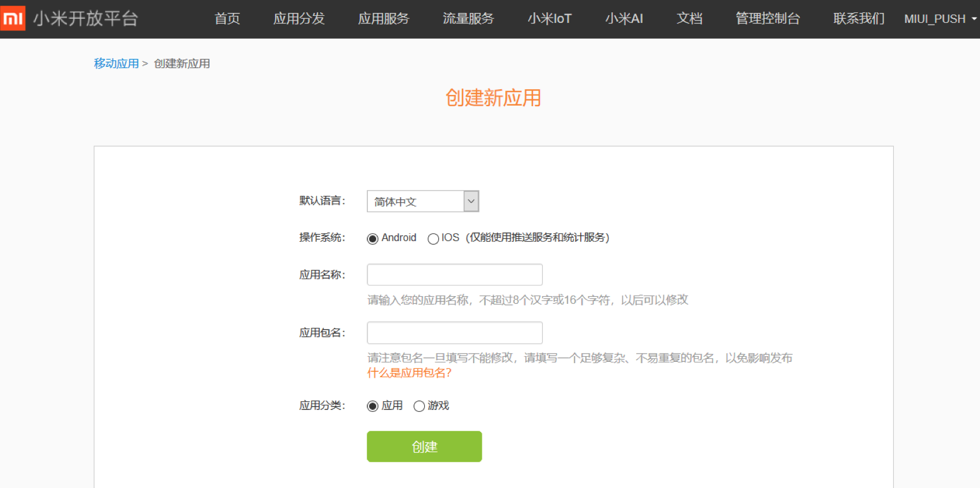This screenshot has height=488, width=980.
Task: Expand the MIUI_PUSH account dropdown
Action: tap(940, 19)
